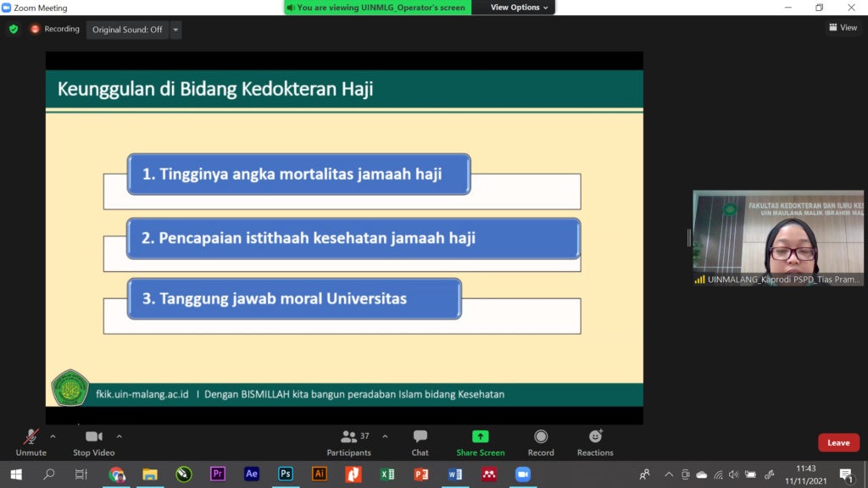Expand the video options arrow beside Stop Video
868x488 pixels.
pos(120,436)
